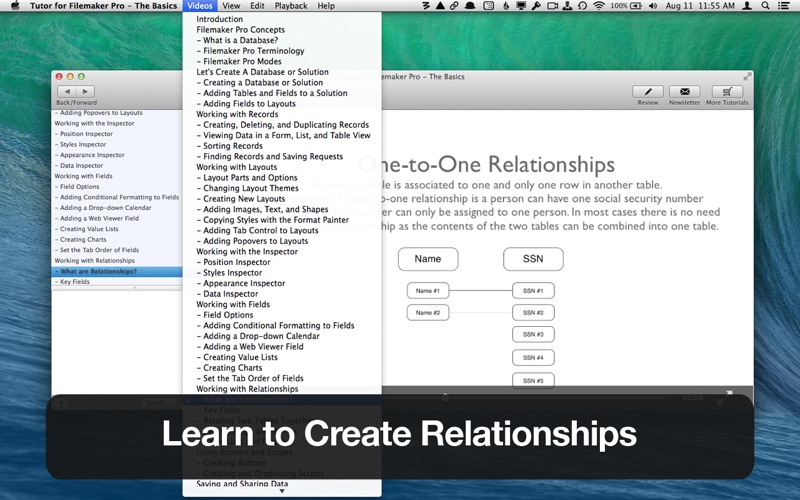Open the More Tutorials cart button

(x=727, y=91)
